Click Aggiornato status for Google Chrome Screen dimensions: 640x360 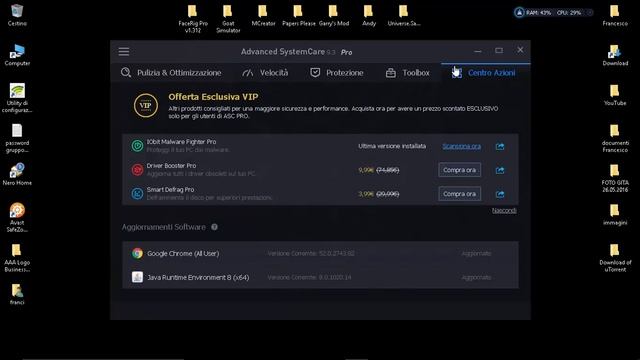click(x=476, y=253)
